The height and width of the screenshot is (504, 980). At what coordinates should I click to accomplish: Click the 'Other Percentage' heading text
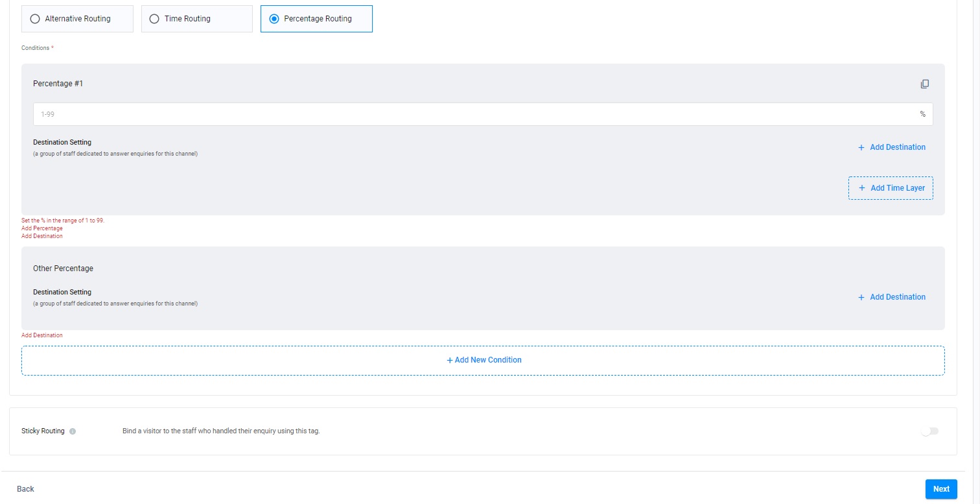[x=63, y=269]
